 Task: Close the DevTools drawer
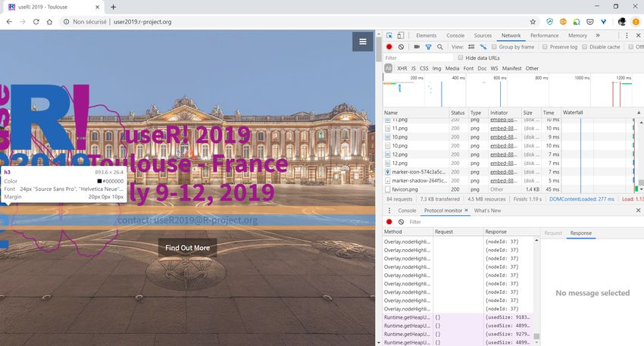click(x=638, y=210)
